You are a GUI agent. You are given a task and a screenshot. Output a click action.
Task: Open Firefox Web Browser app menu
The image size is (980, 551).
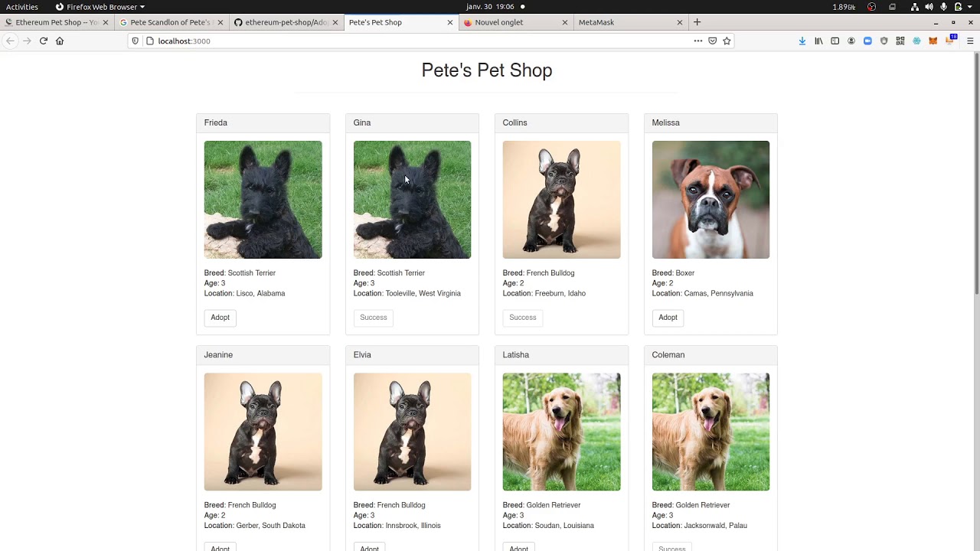100,7
